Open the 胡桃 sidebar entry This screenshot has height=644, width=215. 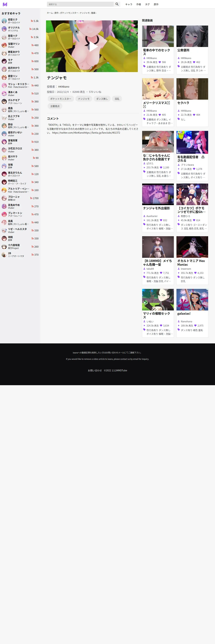click(20, 239)
